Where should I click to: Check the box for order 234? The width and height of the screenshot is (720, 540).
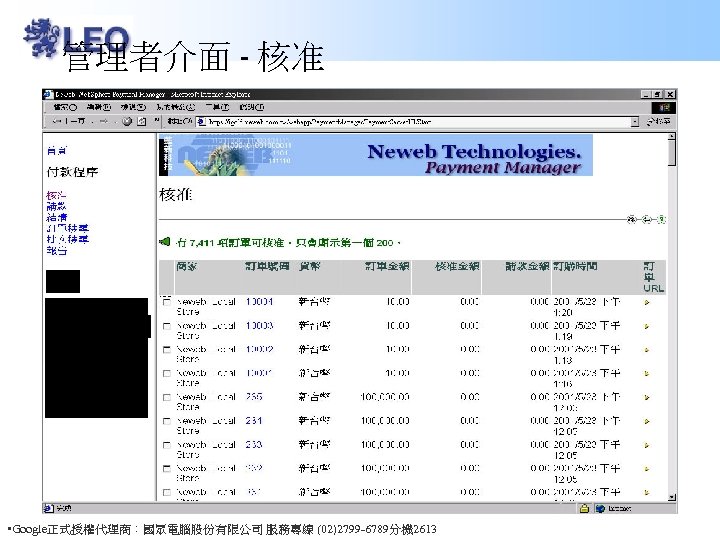pyautogui.click(x=167, y=421)
